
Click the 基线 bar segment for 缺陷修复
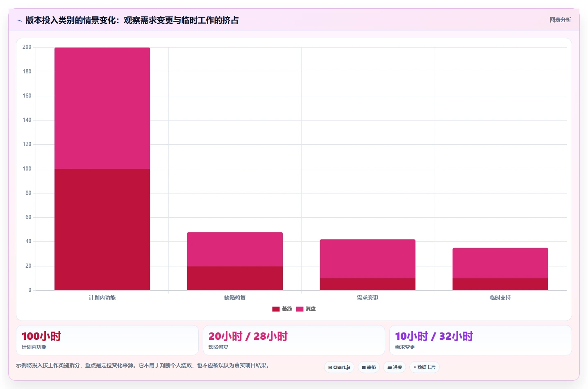coord(235,278)
